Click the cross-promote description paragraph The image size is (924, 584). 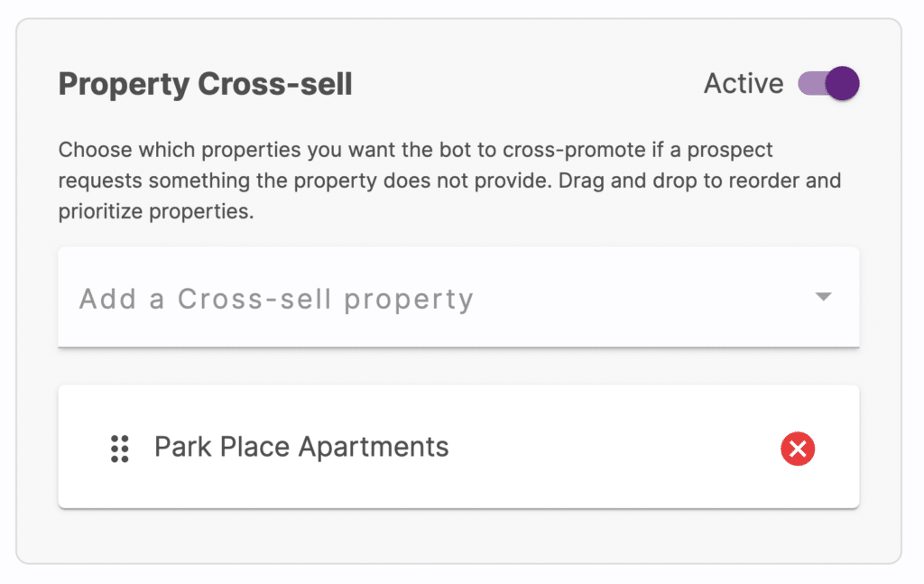pyautogui.click(x=449, y=181)
